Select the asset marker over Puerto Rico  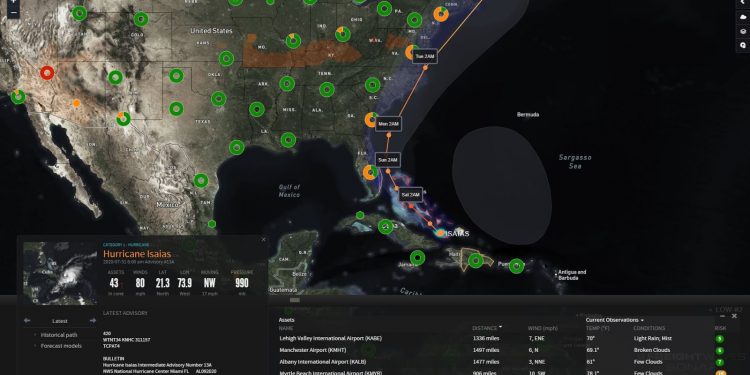[516, 265]
